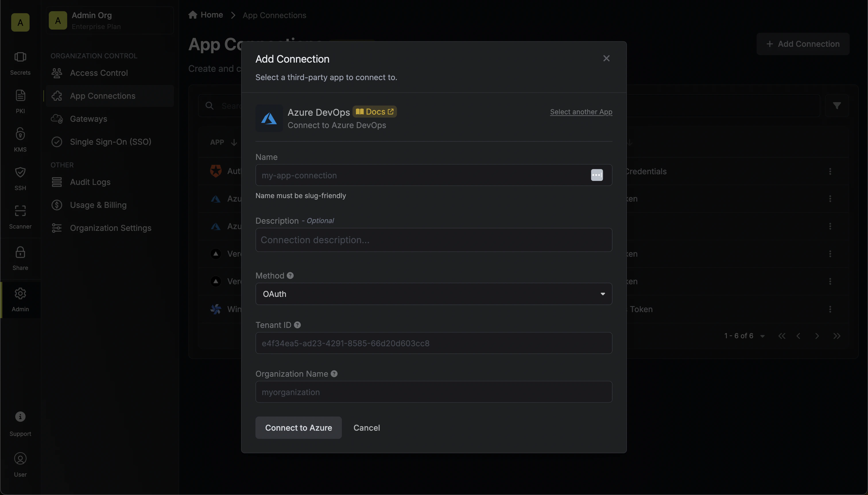Focus the Description input field

[434, 240]
